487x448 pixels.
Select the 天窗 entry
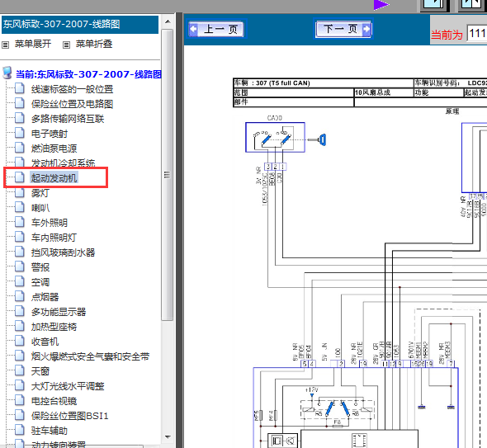pyautogui.click(x=40, y=371)
